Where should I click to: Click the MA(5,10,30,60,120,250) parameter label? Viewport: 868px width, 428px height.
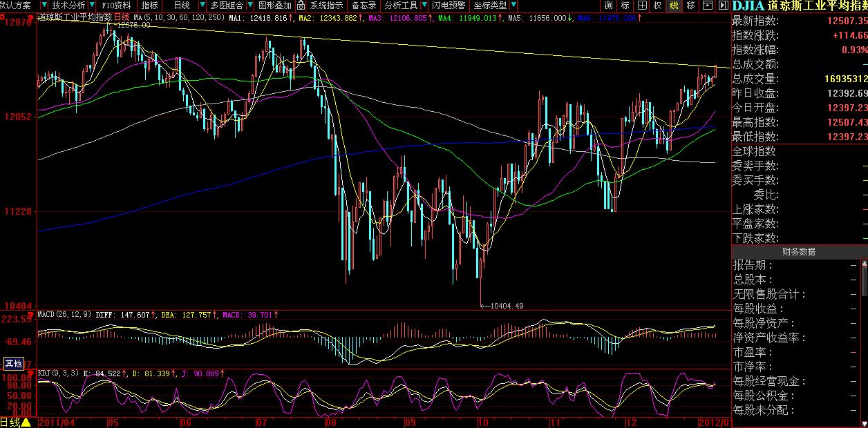(x=178, y=17)
